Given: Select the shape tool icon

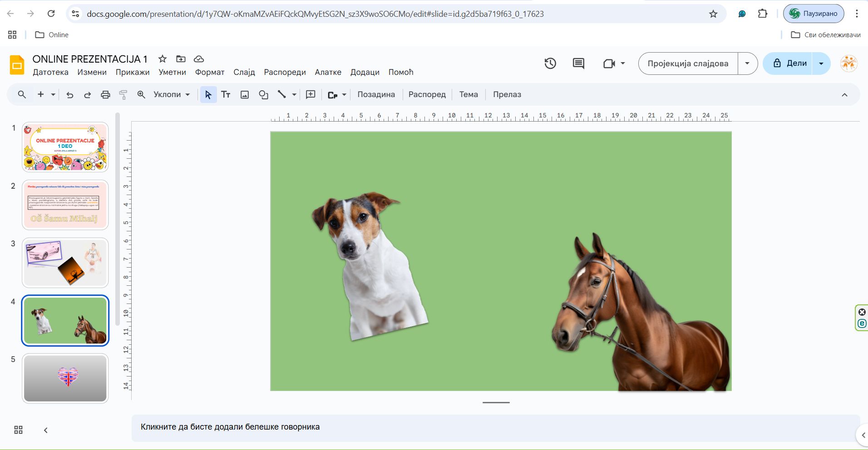Looking at the screenshot, I should (263, 94).
